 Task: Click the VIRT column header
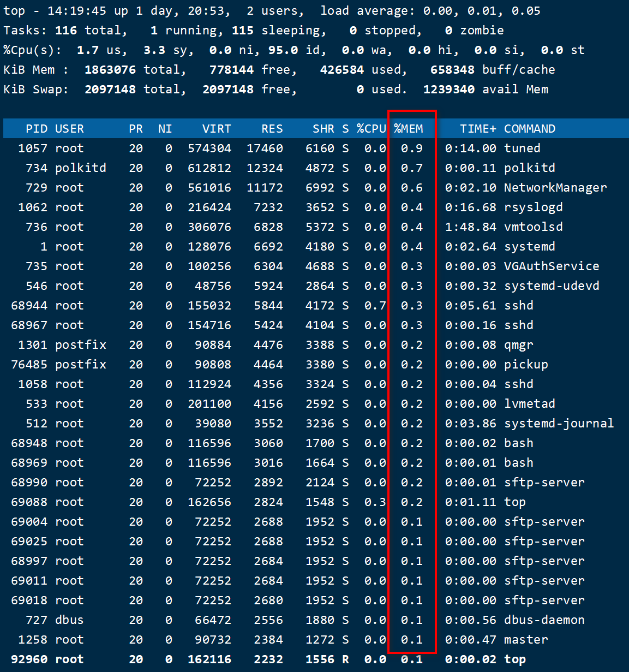pyautogui.click(x=217, y=128)
